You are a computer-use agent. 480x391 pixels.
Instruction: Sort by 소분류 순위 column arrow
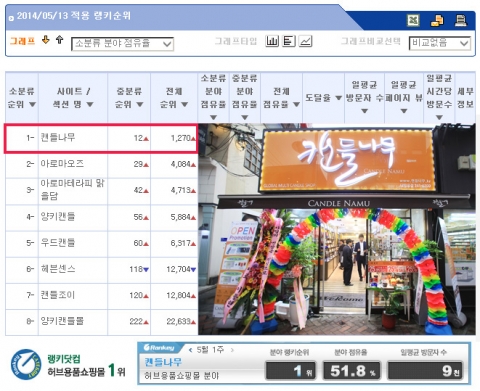[32, 105]
